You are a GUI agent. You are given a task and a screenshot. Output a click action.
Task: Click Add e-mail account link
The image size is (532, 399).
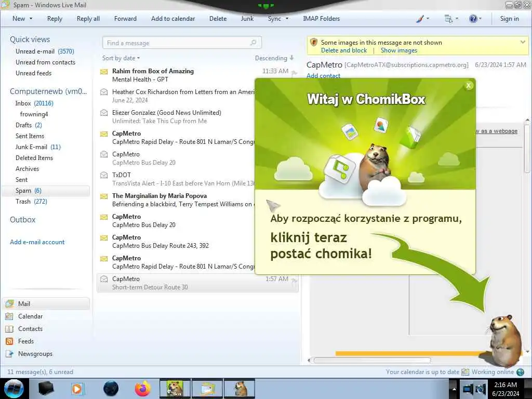click(x=37, y=242)
